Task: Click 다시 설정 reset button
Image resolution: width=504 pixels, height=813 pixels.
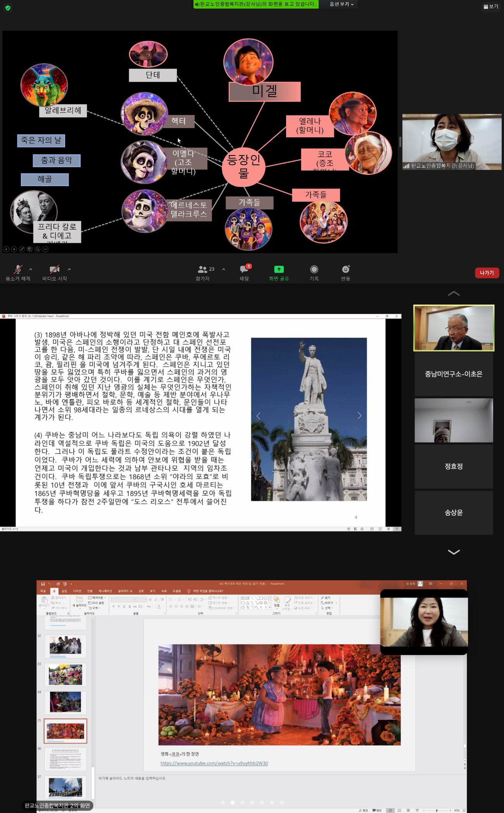Action: coord(96,603)
